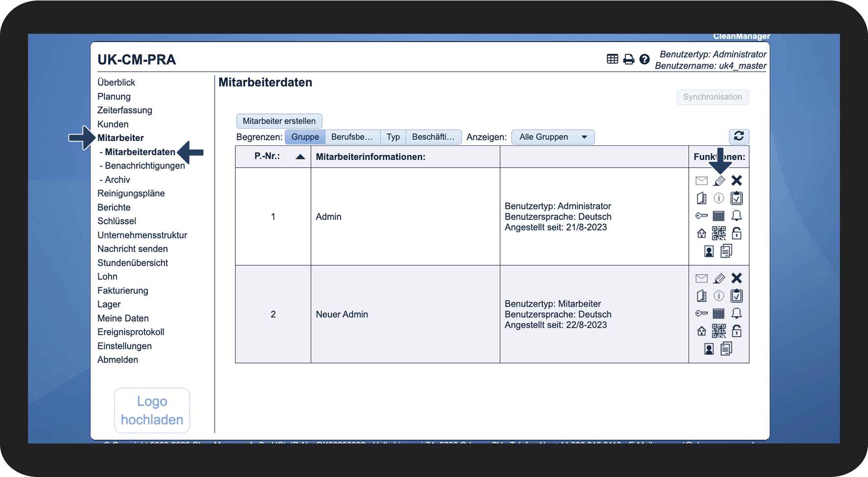Screen dimensions: 868x477
Task: Open Kunden in the sidebar
Action: tap(113, 124)
